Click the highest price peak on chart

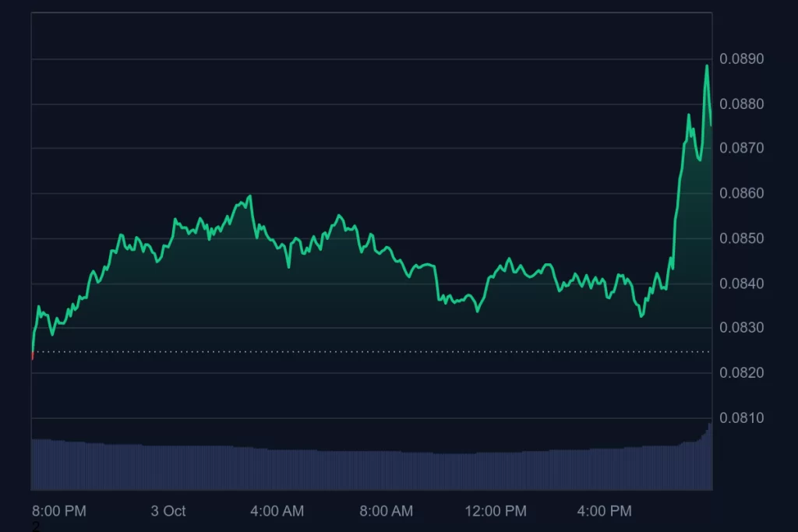[x=707, y=65]
